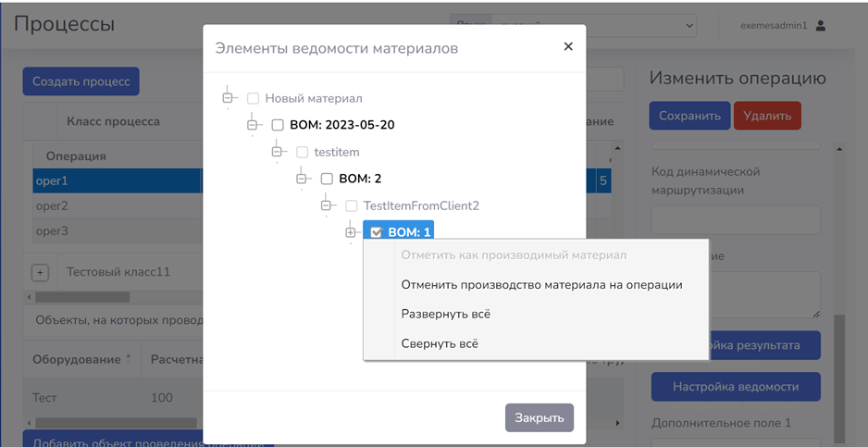The image size is (868, 447).
Task: Uncheck the BOM: 1 checkbox
Action: coord(376,232)
